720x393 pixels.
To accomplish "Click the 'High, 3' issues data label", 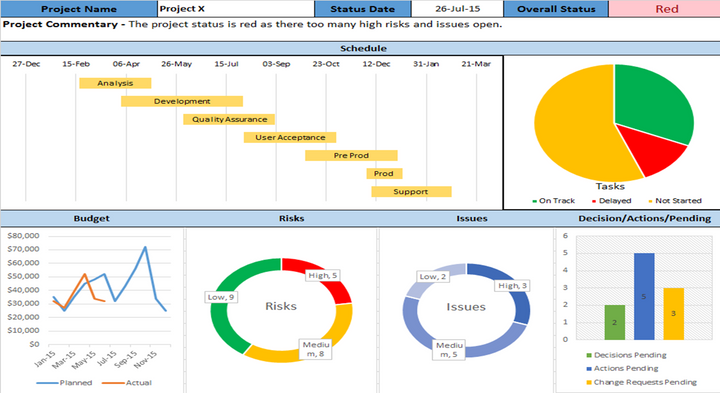I will pos(512,286).
